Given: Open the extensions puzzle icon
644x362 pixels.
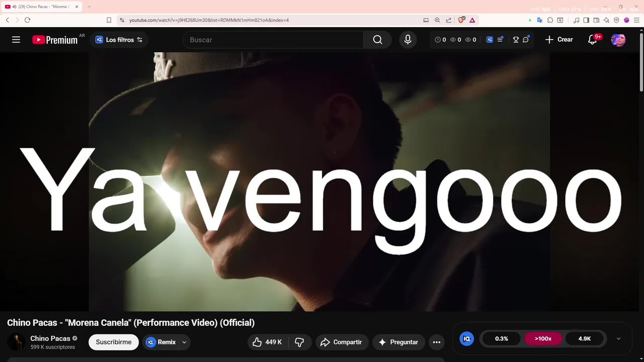Looking at the screenshot, I should (550, 20).
